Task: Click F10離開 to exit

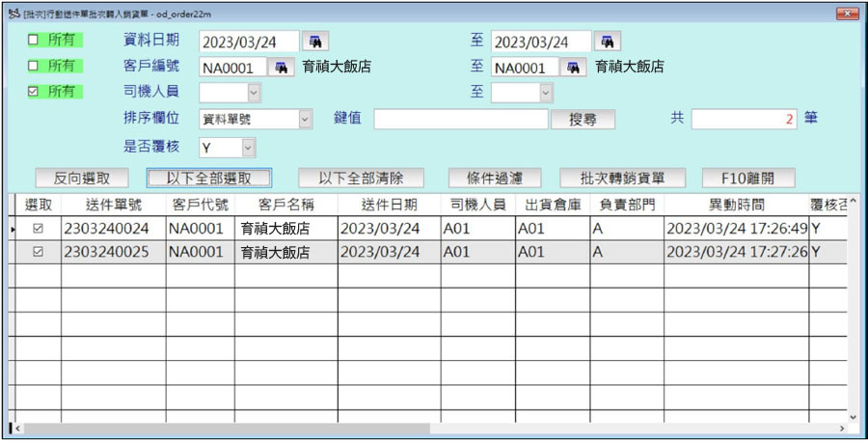Action: click(x=748, y=179)
